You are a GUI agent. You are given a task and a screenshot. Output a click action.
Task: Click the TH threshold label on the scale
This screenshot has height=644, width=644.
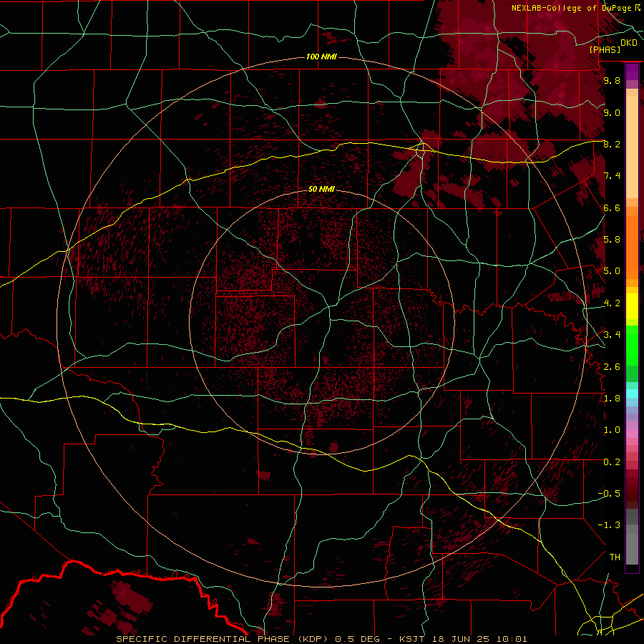click(x=615, y=557)
